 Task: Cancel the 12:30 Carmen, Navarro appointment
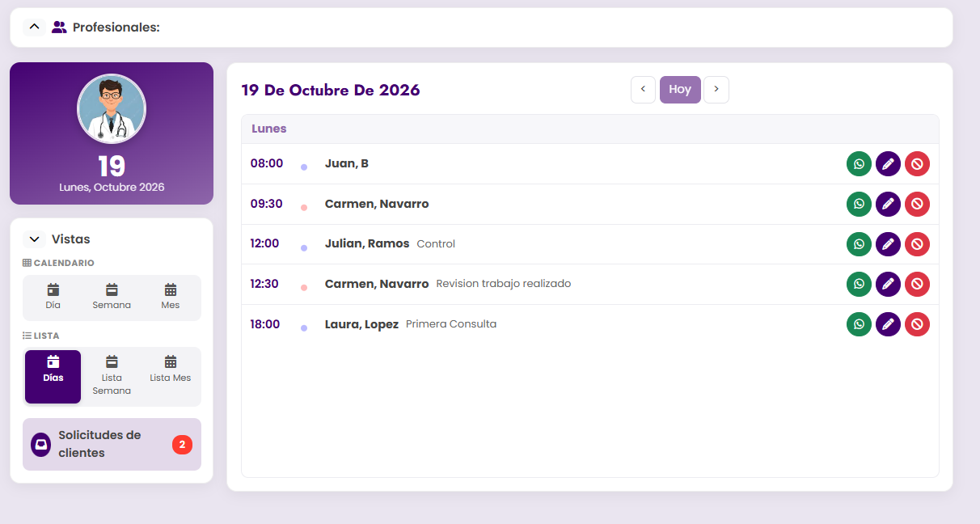tap(917, 284)
